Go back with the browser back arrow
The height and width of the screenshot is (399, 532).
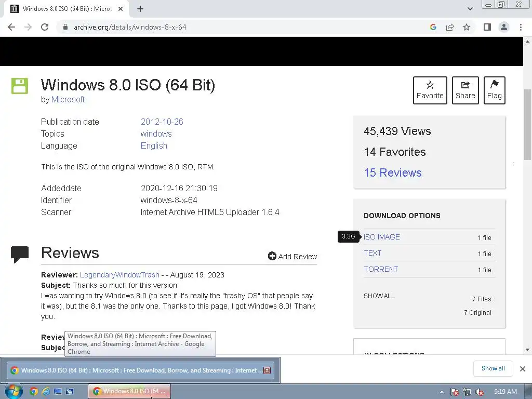pyautogui.click(x=11, y=27)
